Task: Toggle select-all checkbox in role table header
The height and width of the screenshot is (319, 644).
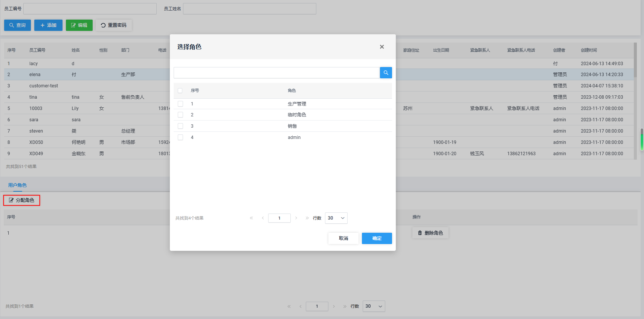Action: [x=180, y=90]
